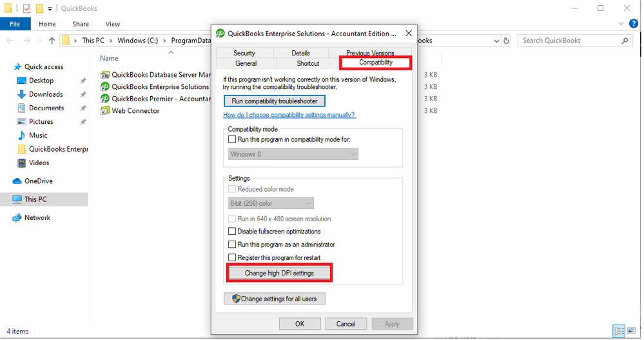
Task: Enable Run this program in compatibility mode
Action: click(232, 139)
